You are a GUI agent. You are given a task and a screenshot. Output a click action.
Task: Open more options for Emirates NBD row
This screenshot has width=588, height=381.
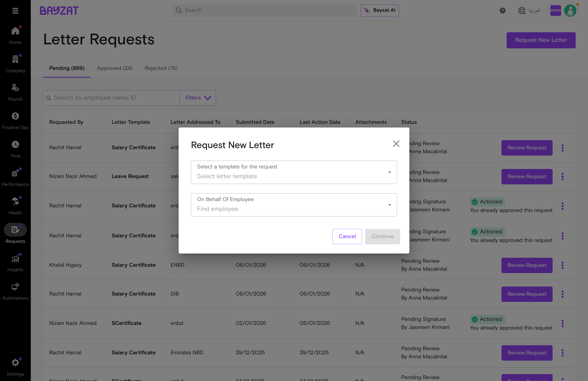point(562,353)
